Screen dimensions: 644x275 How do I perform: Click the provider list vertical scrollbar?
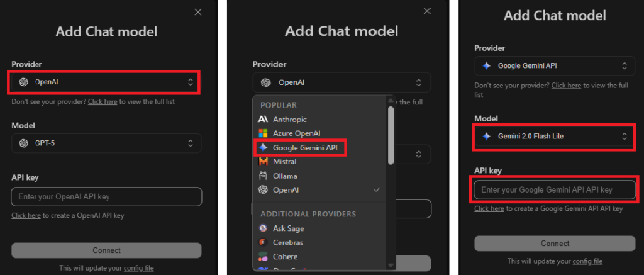pyautogui.click(x=391, y=132)
